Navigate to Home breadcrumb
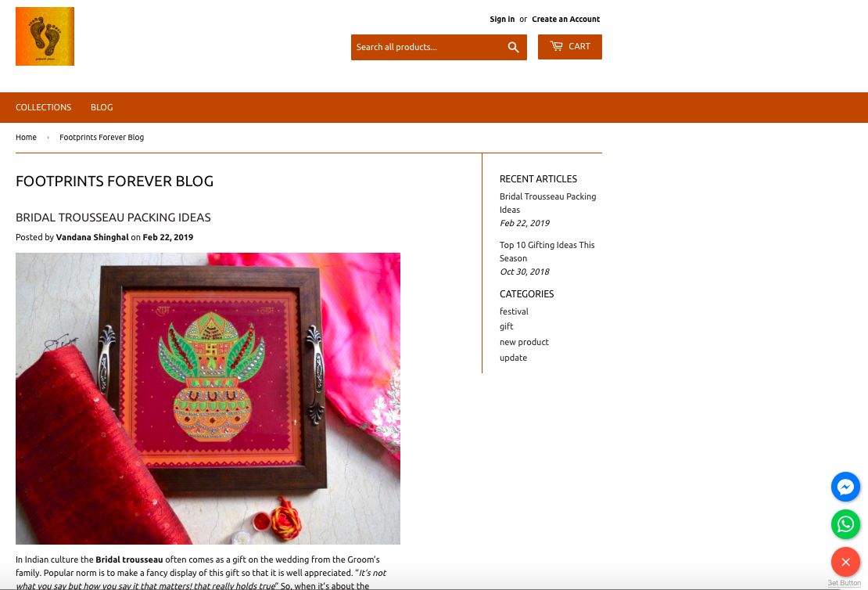868x590 pixels. tap(26, 138)
